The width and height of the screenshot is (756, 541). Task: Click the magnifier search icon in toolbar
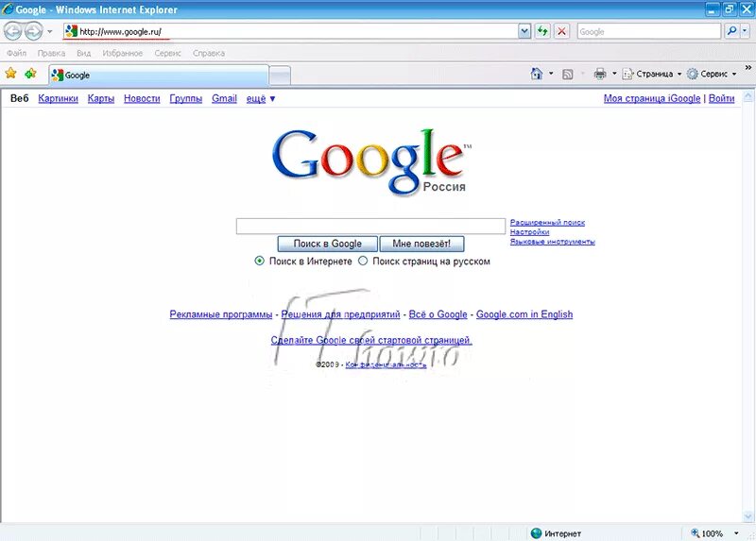pyautogui.click(x=731, y=31)
